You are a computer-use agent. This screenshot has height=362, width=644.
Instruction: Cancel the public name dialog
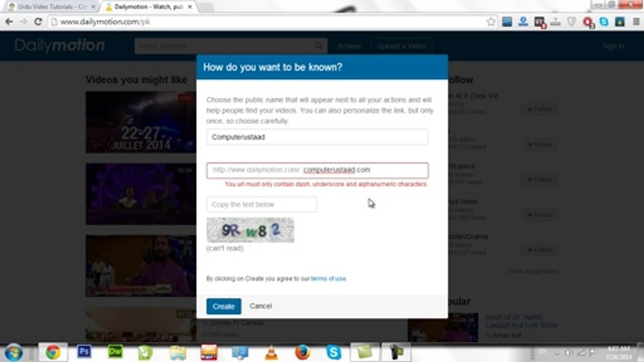(x=261, y=306)
